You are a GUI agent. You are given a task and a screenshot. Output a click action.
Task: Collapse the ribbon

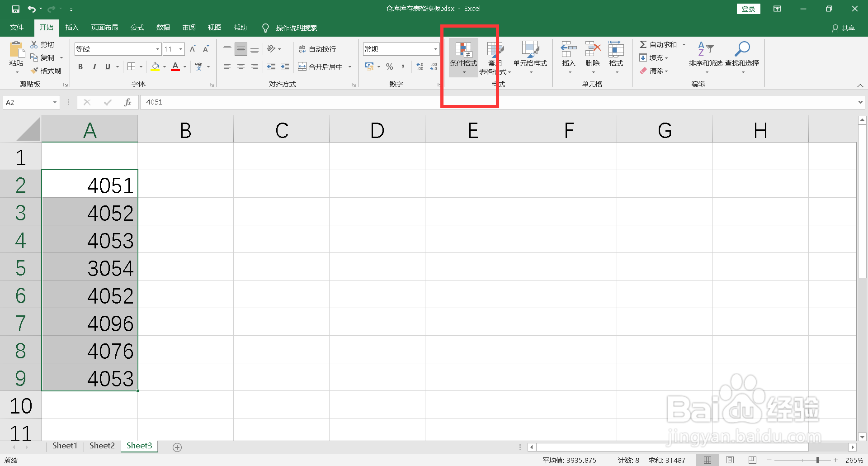click(860, 86)
